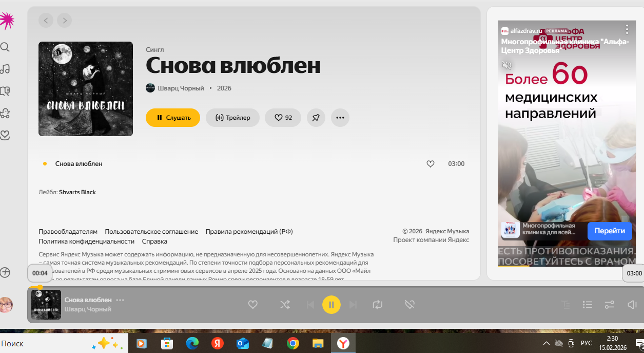Open the three-dots menu next to pin button
The width and height of the screenshot is (644, 353).
[x=340, y=118]
